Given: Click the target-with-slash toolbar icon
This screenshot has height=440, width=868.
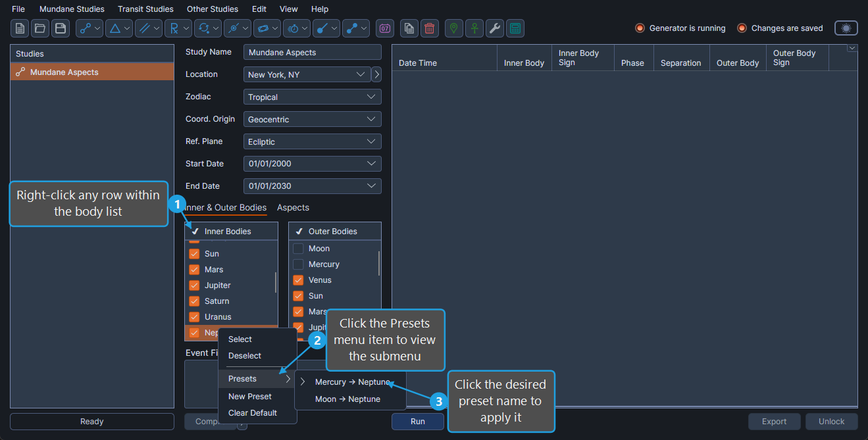Looking at the screenshot, I should click(233, 28).
